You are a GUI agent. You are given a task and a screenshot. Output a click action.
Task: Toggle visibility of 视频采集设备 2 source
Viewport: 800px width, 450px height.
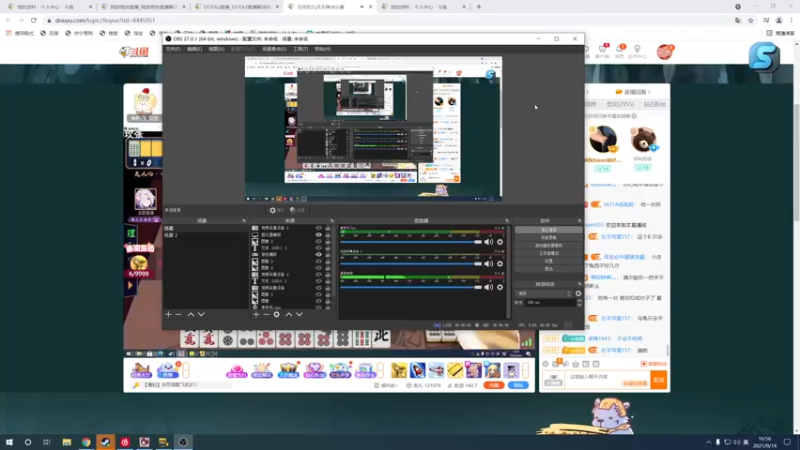point(319,228)
